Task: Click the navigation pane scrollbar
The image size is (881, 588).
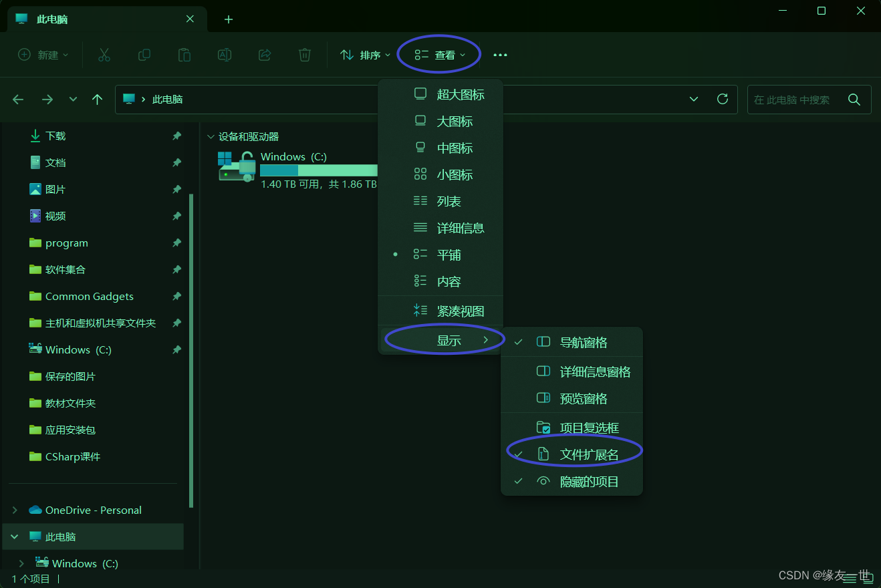Action: pyautogui.click(x=192, y=350)
